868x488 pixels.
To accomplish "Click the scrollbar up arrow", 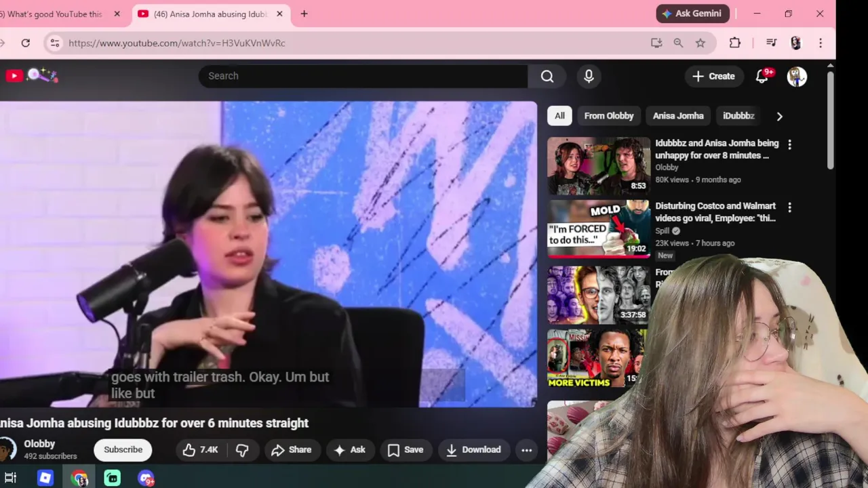I will pos(831,65).
